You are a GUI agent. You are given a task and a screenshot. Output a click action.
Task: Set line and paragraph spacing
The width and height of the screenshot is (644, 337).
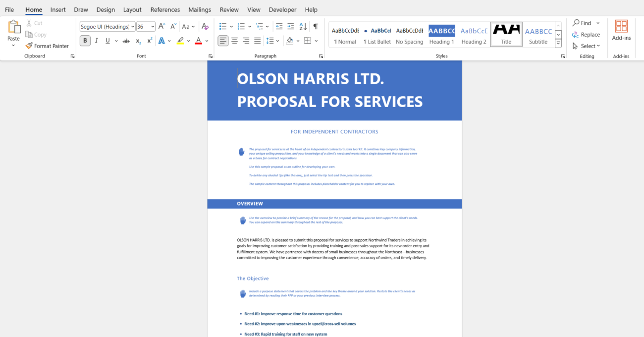[x=270, y=41]
